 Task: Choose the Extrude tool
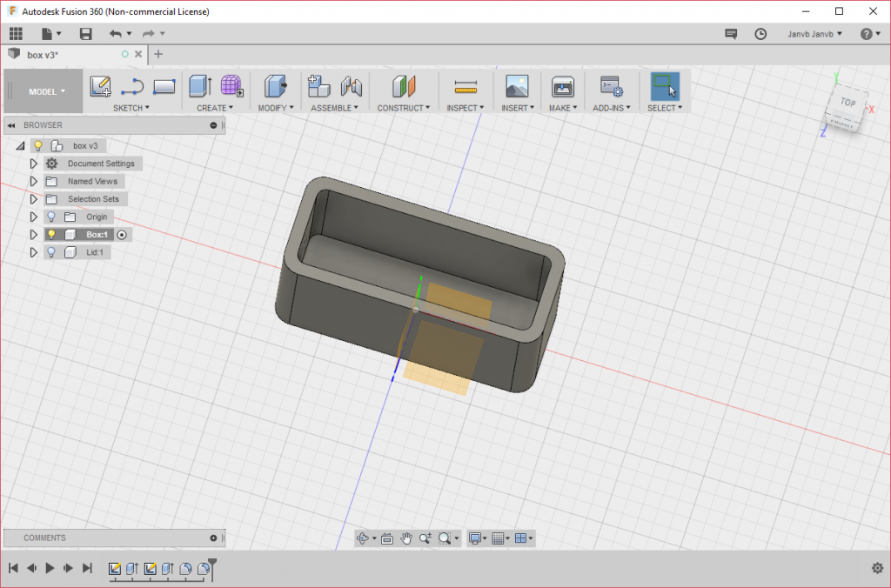(x=201, y=86)
